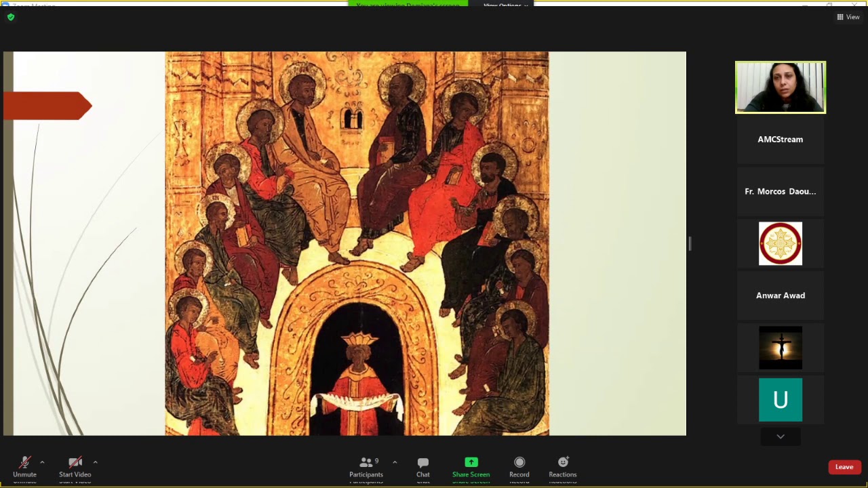Start recording with the Record button
868x488 pixels.
519,467
